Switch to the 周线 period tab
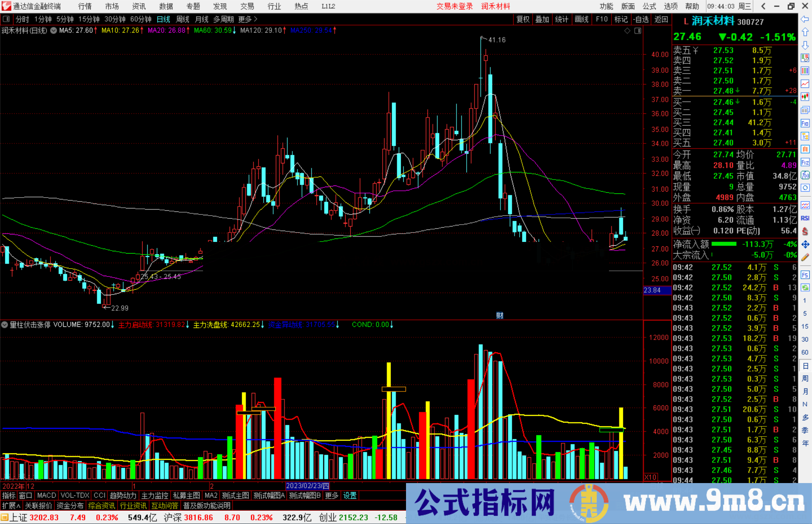 183,19
